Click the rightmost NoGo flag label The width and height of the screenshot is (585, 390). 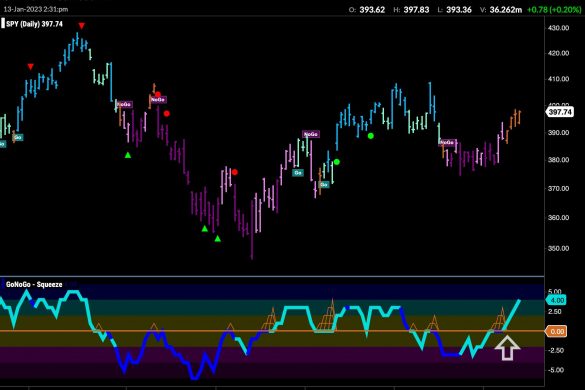447,143
